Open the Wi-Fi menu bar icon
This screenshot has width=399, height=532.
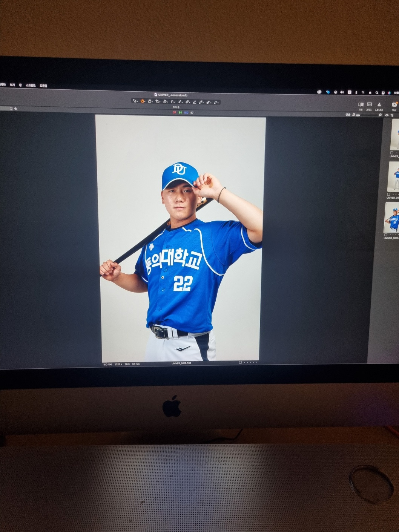tap(363, 92)
